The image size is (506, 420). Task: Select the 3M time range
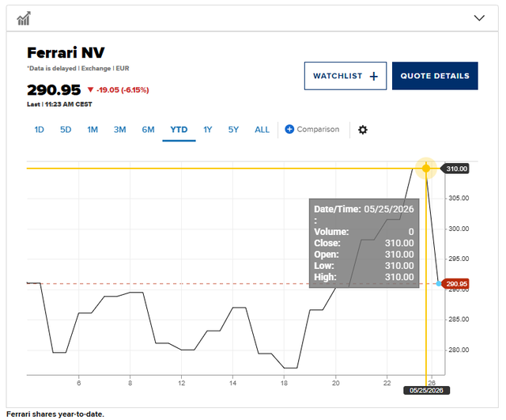(119, 130)
